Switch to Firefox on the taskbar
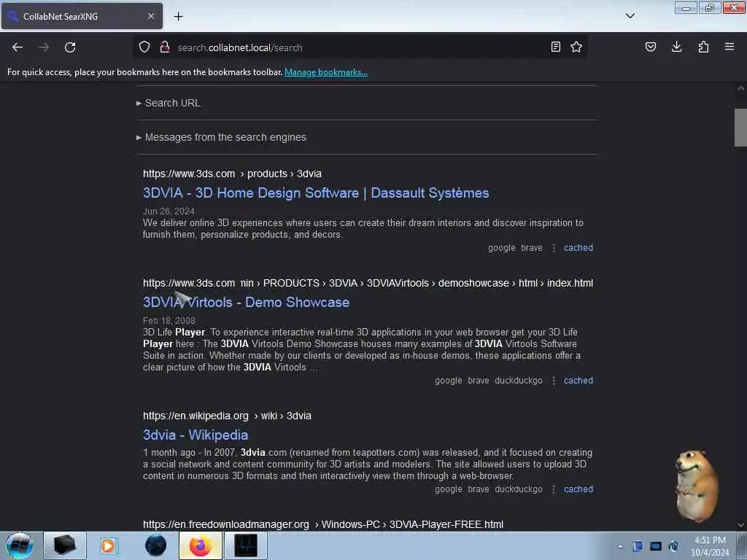747x560 pixels. point(201,545)
